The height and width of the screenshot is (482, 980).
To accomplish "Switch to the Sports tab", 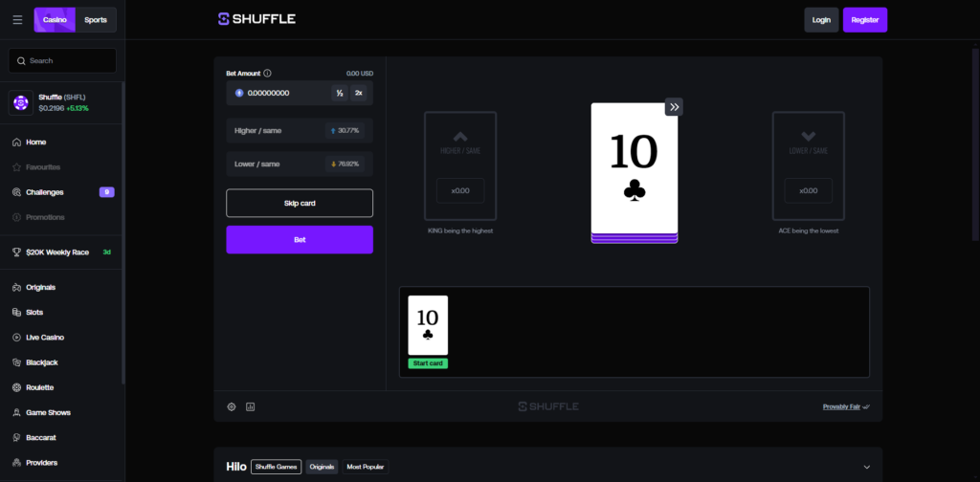I will tap(96, 20).
